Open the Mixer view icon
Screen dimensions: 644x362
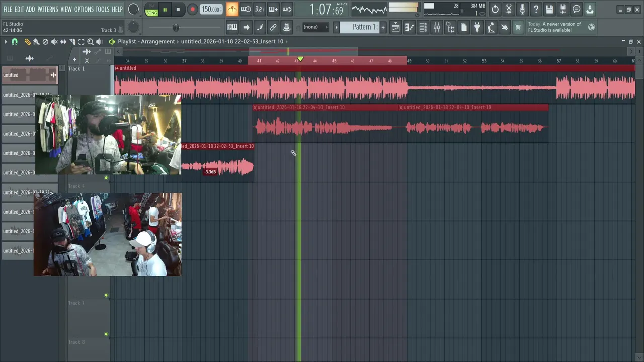click(x=437, y=27)
